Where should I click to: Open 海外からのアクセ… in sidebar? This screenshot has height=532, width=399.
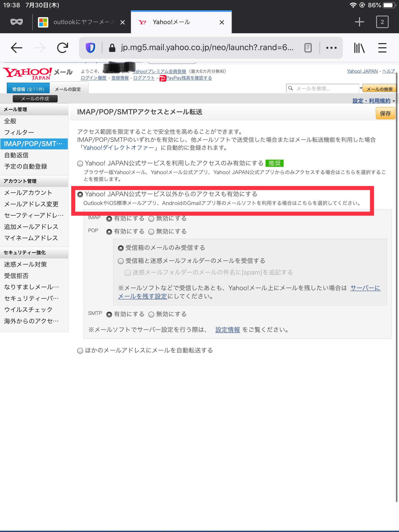point(34,321)
